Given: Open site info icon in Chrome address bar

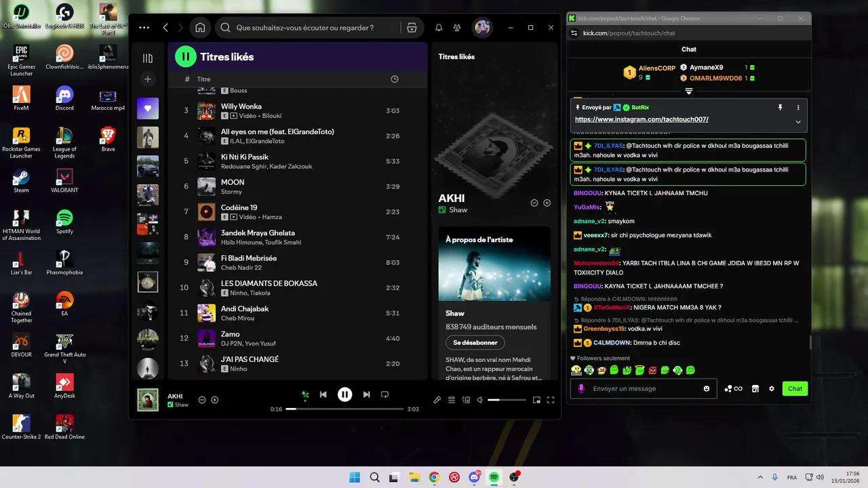Looking at the screenshot, I should [574, 33].
